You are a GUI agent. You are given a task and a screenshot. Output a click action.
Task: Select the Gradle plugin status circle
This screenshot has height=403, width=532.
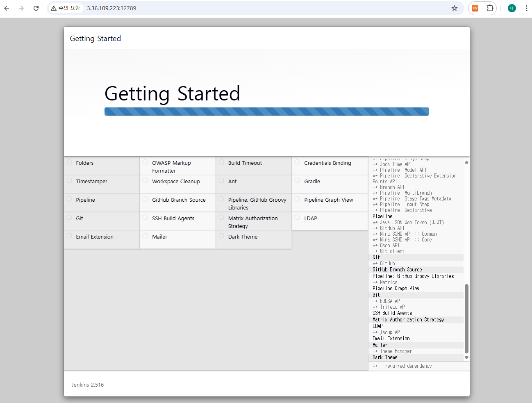[x=297, y=180]
